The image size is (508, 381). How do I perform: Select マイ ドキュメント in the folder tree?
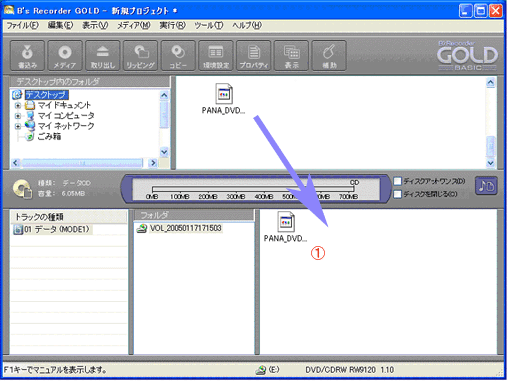(64, 105)
